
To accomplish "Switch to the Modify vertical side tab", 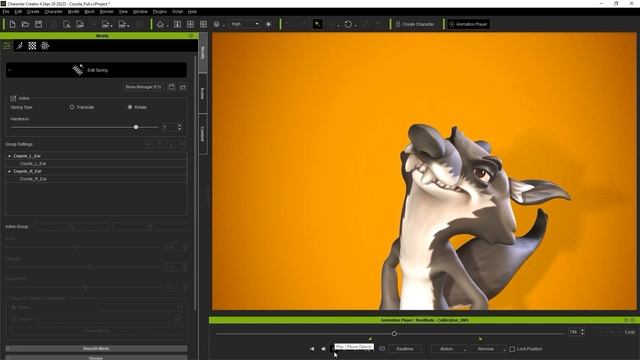I will coord(203,53).
